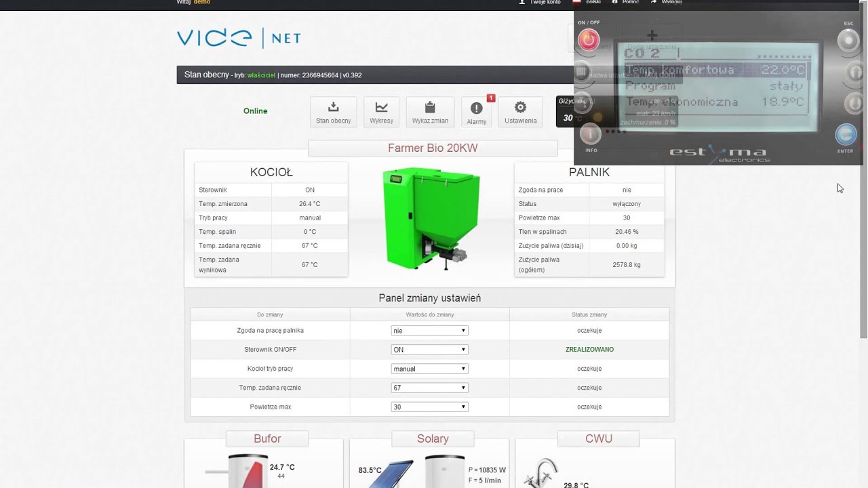This screenshot has width=868, height=488.
Task: Click the green Farmer Bio boiler image
Action: pos(431,218)
